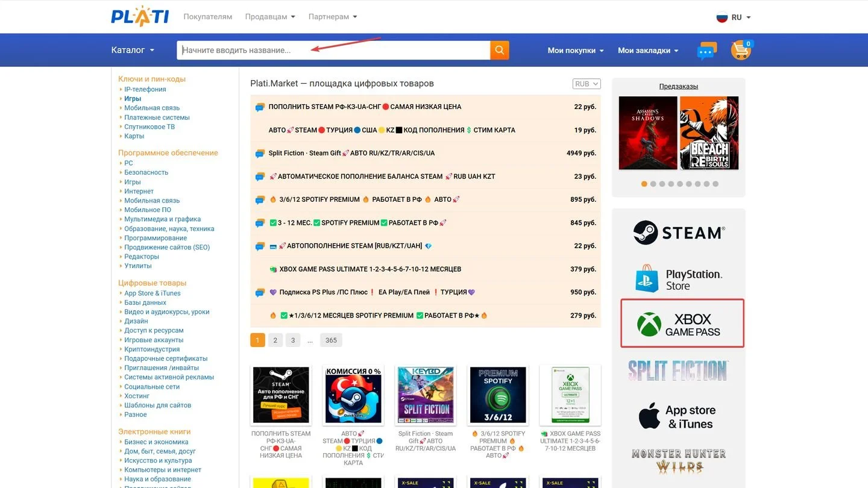Open the PlayStation Store banner
This screenshot has height=488, width=868.
pos(679,278)
